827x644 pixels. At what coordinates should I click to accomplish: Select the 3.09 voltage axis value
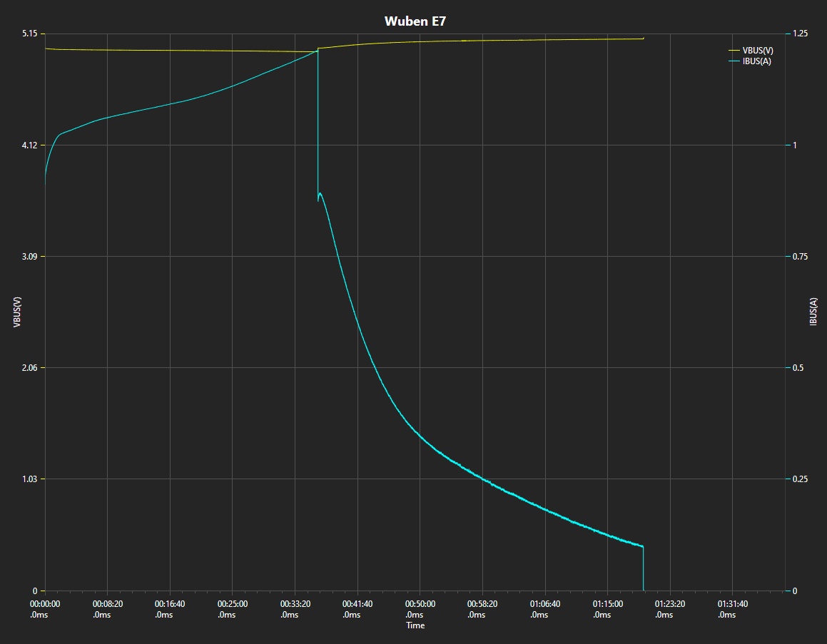click(29, 256)
